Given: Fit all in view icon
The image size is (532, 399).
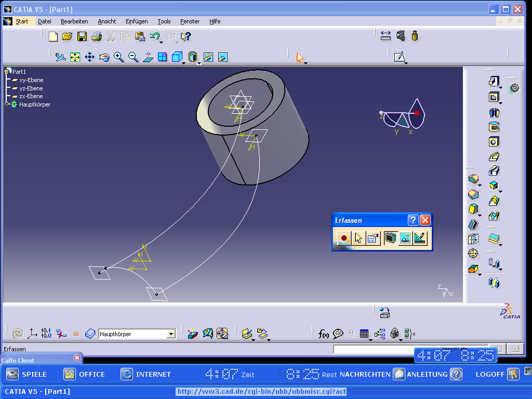Looking at the screenshot, I should pos(75,57).
